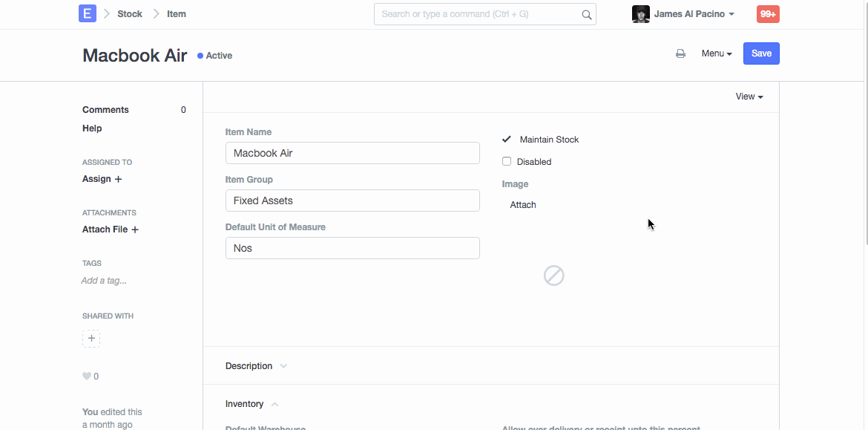This screenshot has width=868, height=430.
Task: Click the ERPNext home logo icon
Action: tap(88, 13)
